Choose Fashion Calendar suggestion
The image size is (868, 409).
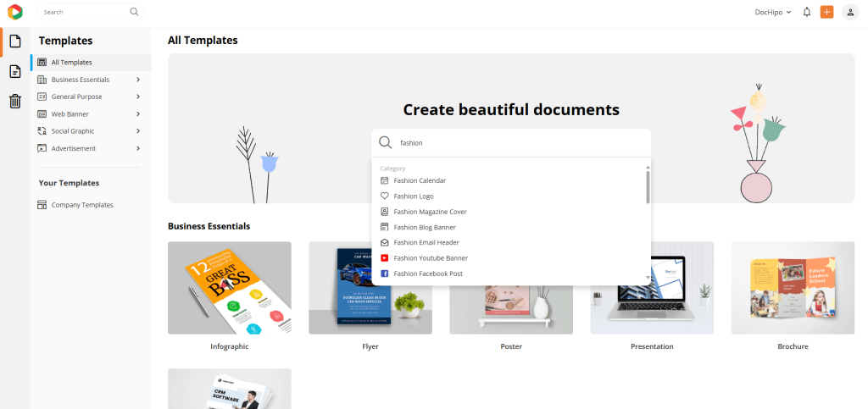click(420, 180)
